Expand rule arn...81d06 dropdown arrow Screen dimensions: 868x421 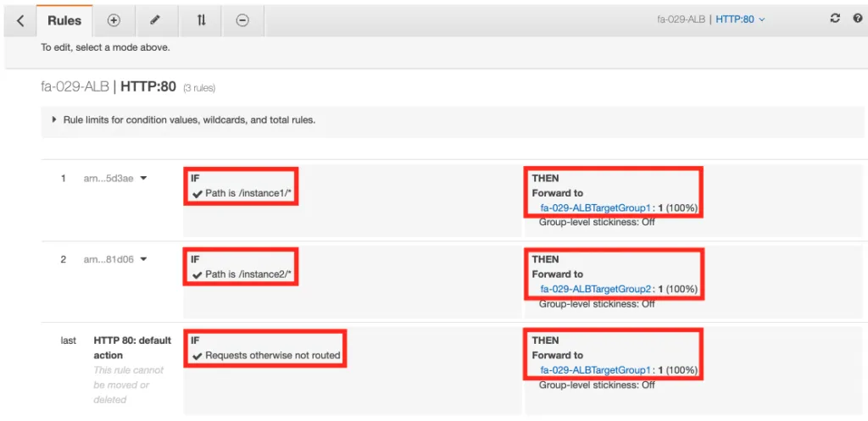(143, 259)
